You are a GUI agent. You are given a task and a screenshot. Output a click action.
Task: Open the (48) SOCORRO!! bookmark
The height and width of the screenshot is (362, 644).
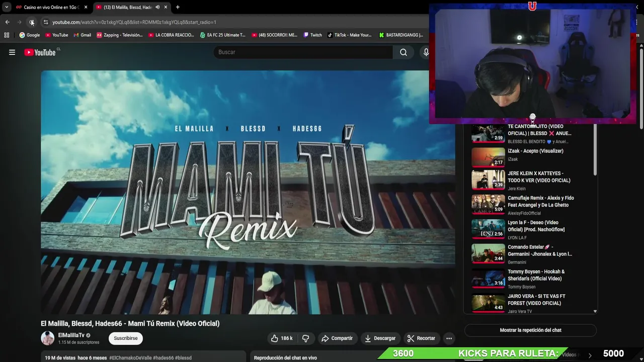click(274, 35)
